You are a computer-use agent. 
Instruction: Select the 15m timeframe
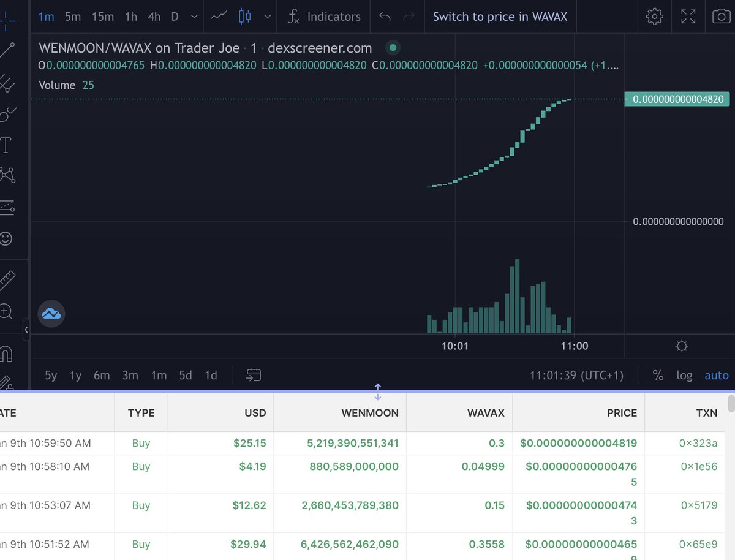tap(103, 17)
